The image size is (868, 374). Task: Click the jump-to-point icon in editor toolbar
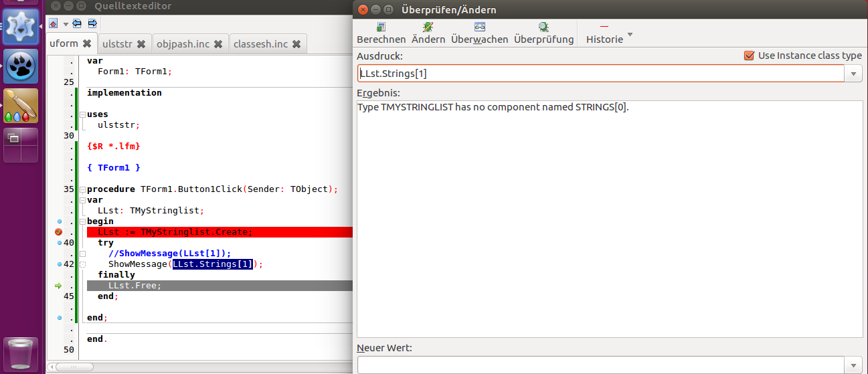(54, 23)
